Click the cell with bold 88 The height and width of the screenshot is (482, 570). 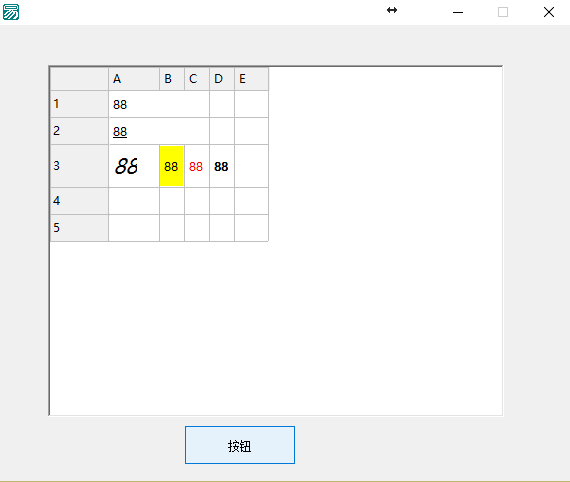[222, 166]
